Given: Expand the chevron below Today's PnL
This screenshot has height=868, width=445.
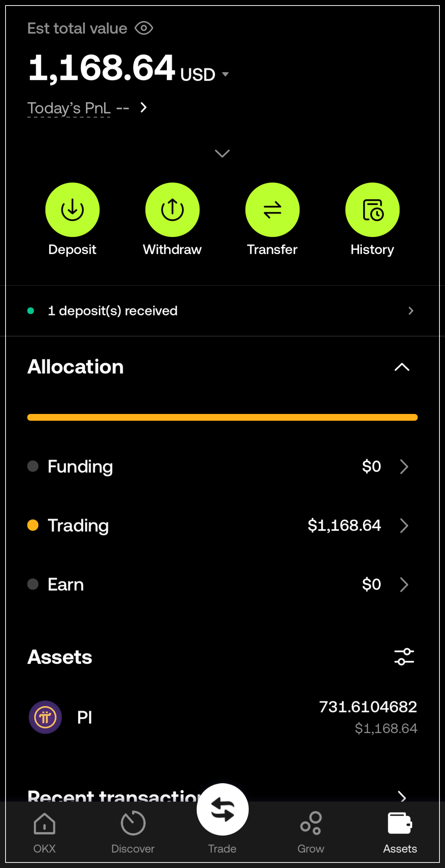Looking at the screenshot, I should [x=222, y=153].
